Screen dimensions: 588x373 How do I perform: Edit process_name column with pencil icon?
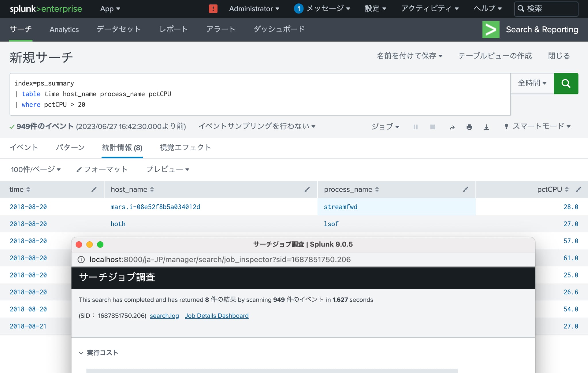coord(465,189)
